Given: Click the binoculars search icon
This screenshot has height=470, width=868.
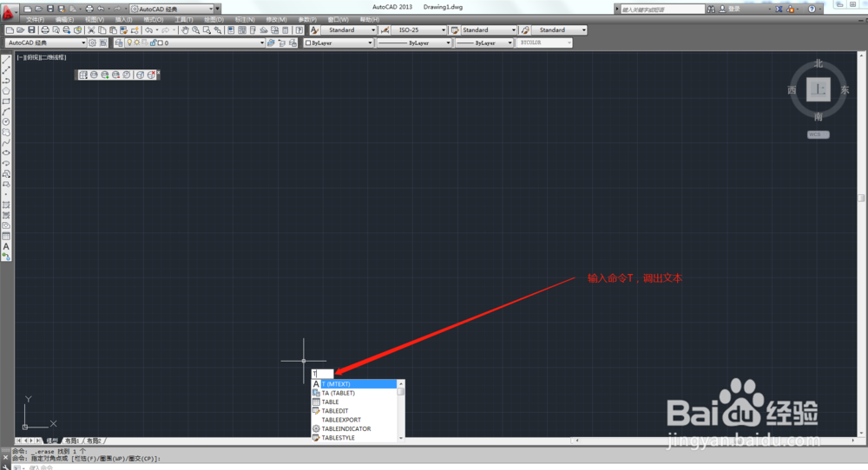Looking at the screenshot, I should click(712, 9).
